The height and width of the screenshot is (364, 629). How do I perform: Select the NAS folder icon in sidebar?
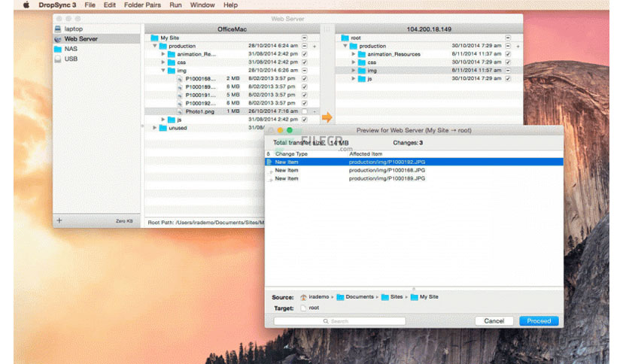click(58, 49)
